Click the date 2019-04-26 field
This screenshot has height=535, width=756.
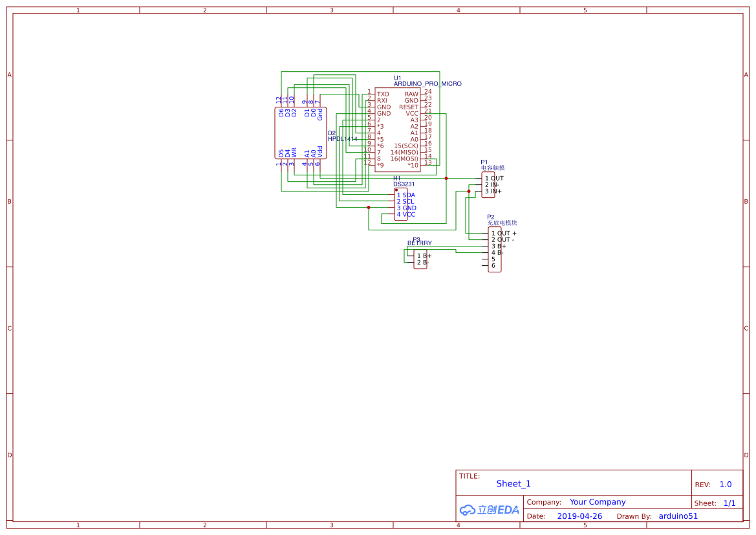coord(579,516)
